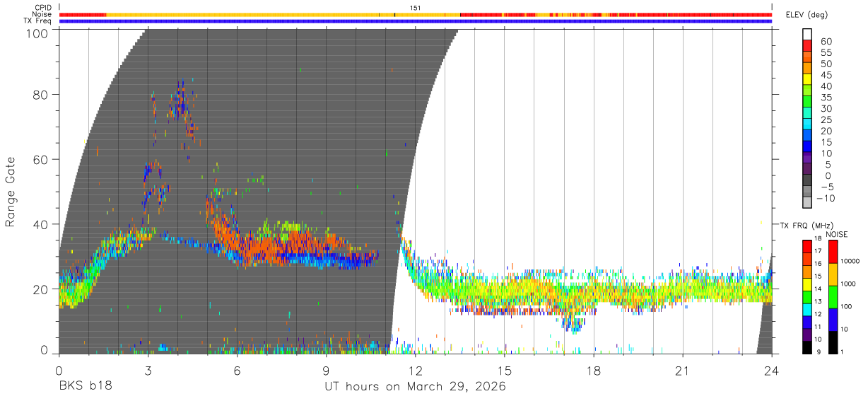
Task: Click the 30 label on the ELEV scale
Action: [826, 108]
